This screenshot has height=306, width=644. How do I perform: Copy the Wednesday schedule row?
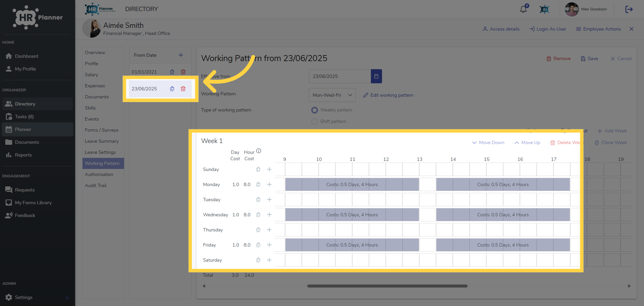[x=258, y=215]
